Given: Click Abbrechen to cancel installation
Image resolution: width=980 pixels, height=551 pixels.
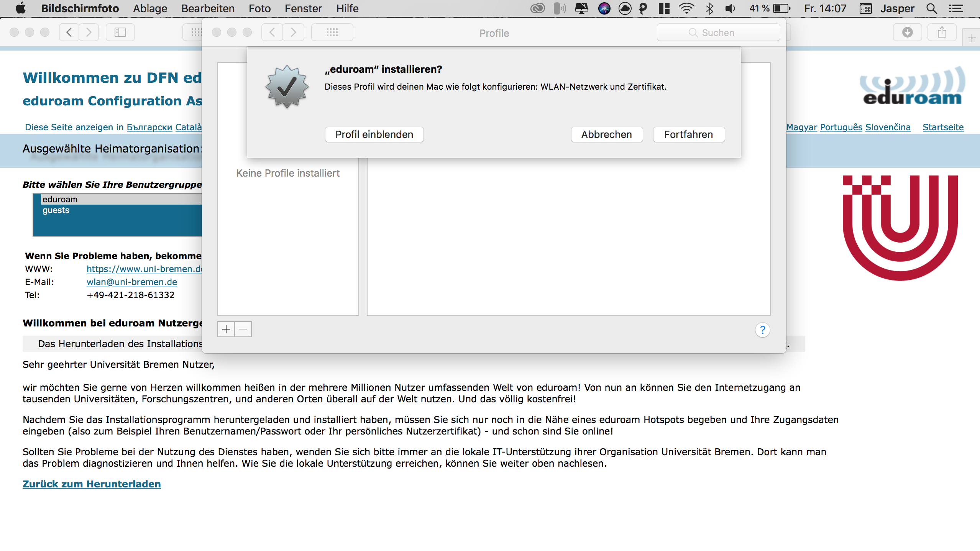Looking at the screenshot, I should coord(606,134).
